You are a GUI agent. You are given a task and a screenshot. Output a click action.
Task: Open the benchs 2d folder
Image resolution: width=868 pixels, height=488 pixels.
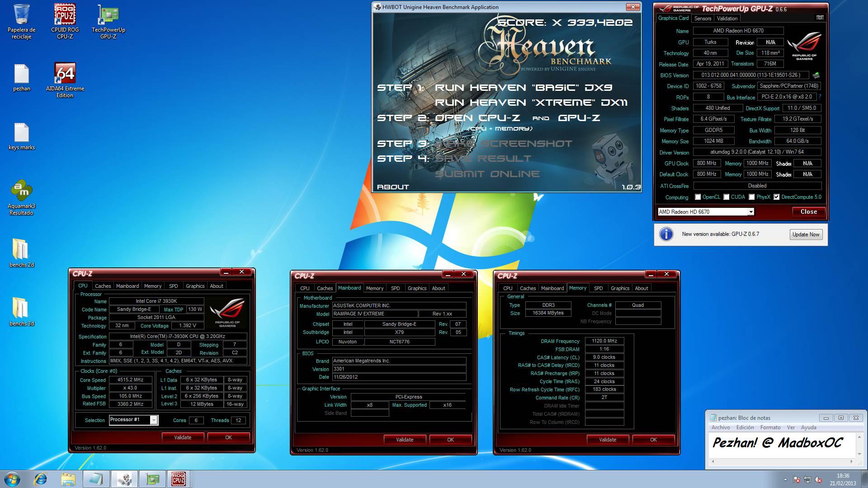[x=21, y=253]
